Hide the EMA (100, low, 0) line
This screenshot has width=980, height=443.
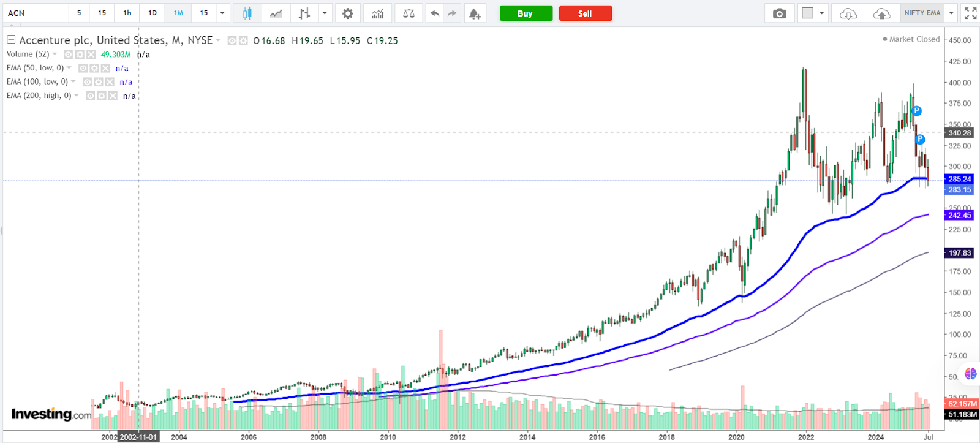click(88, 82)
